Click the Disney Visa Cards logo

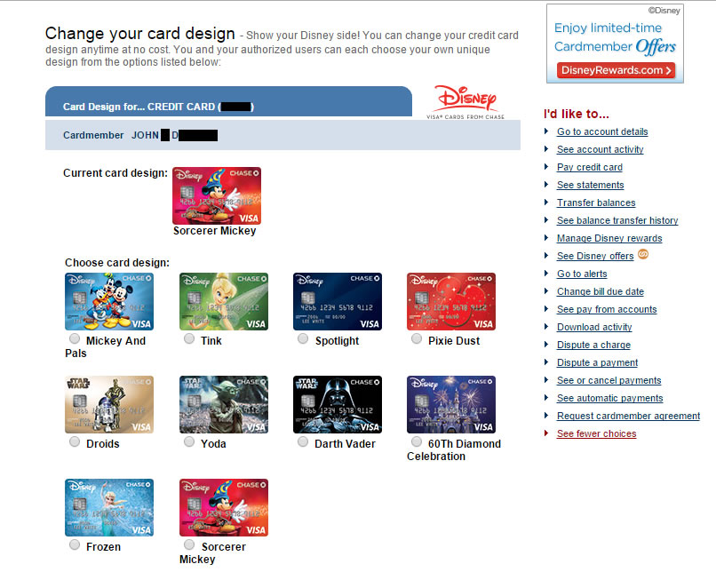click(465, 102)
